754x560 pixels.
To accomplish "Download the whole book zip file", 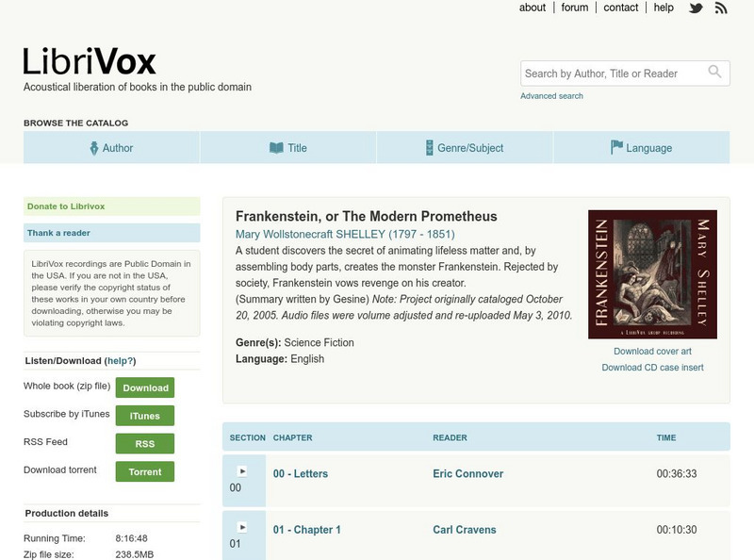I will click(x=145, y=387).
